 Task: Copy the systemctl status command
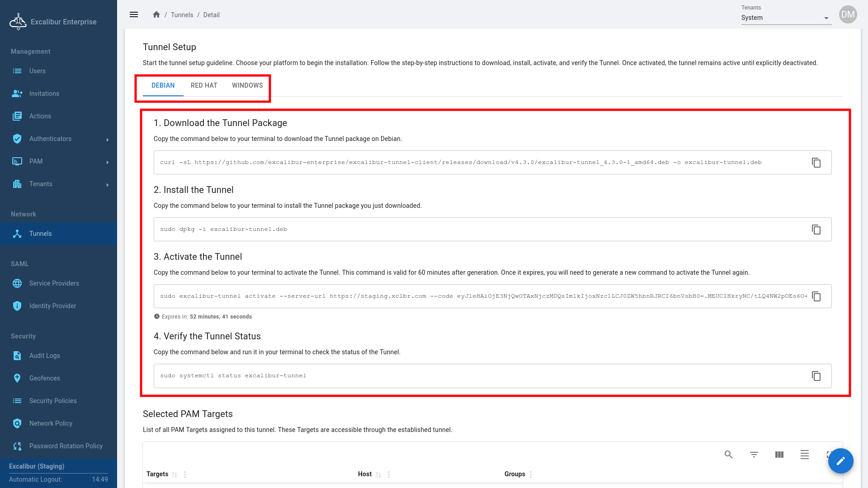(x=816, y=376)
